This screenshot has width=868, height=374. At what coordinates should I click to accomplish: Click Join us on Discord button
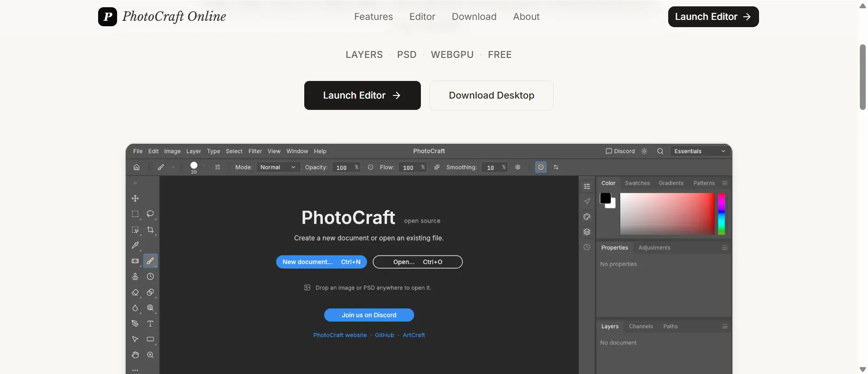[x=369, y=315]
